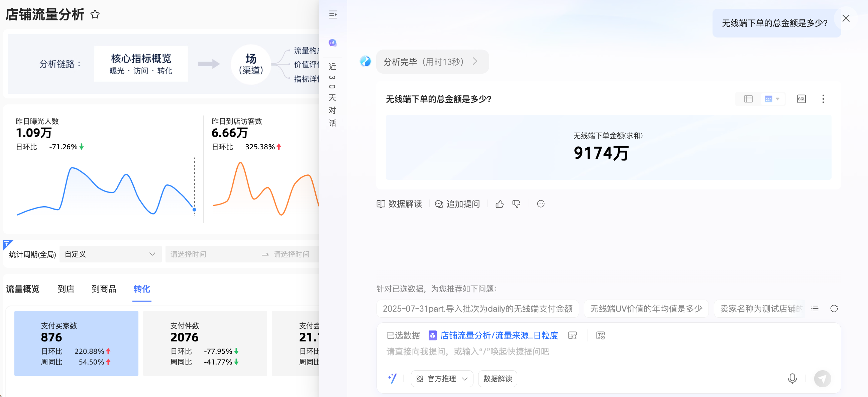Select the 支付买家数 metric card
This screenshot has width=868, height=397.
click(76, 343)
